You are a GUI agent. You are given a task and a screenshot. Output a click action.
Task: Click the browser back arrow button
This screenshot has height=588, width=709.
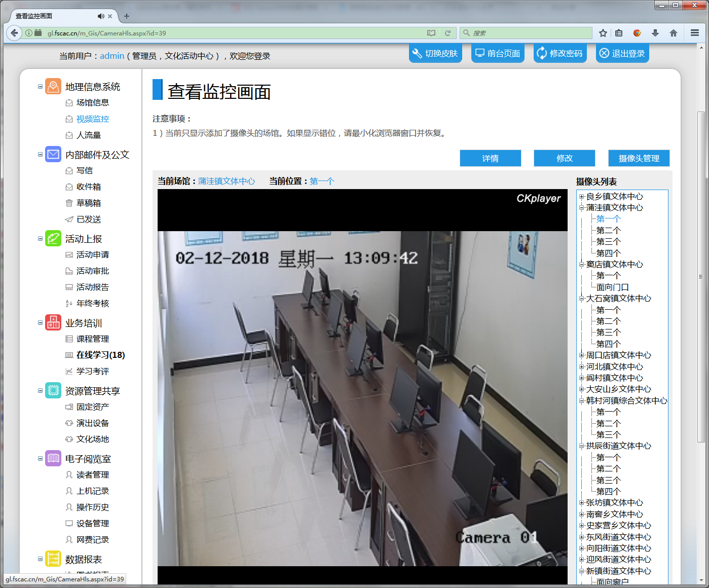point(14,33)
